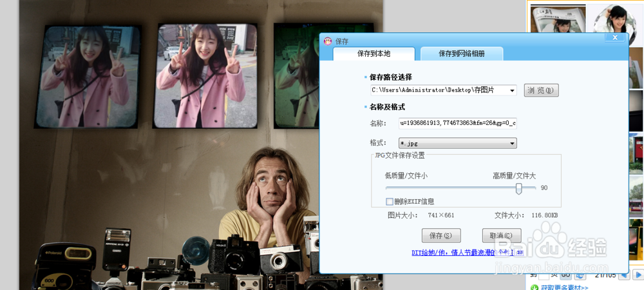The width and height of the screenshot is (644, 290).
Task: Click the green download icon beside 获取更多素材
Action: point(534,287)
